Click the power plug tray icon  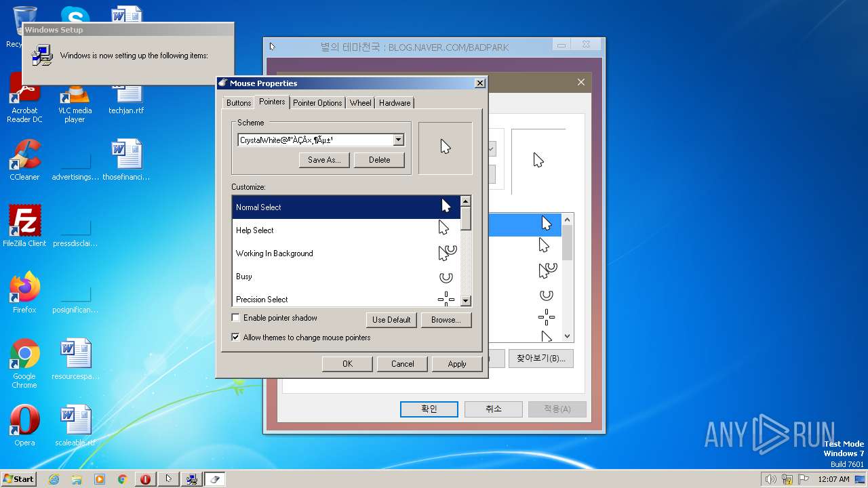coord(787,479)
